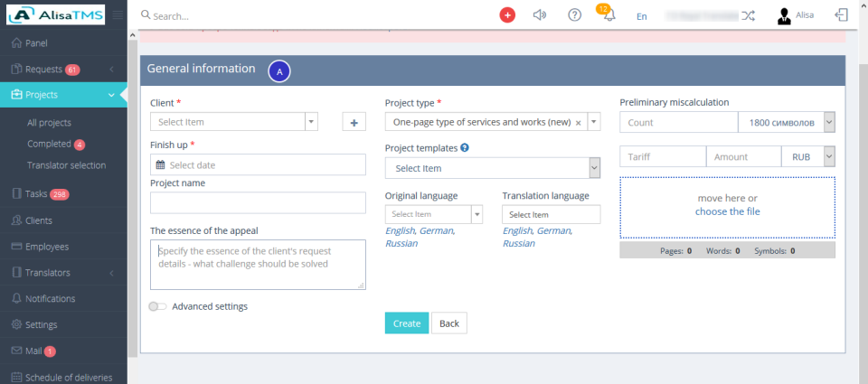Click the plus button to add client
Image resolution: width=868 pixels, height=384 pixels.
pos(354,122)
